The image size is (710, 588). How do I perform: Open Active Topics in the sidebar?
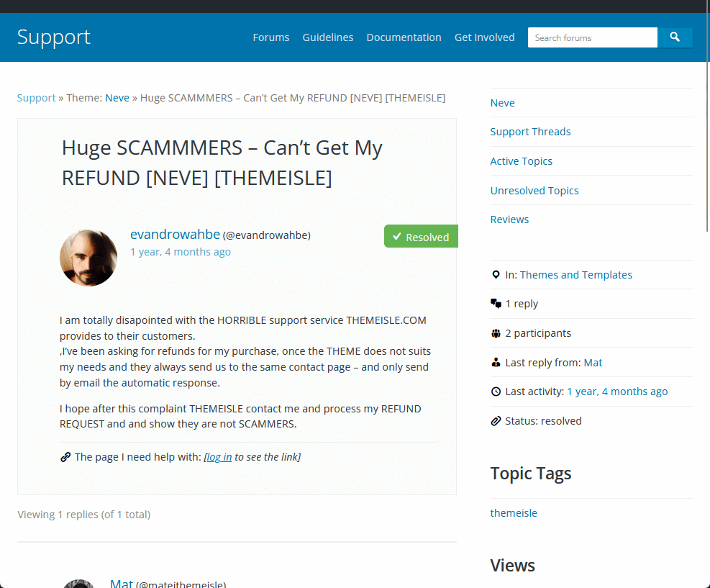pyautogui.click(x=522, y=161)
